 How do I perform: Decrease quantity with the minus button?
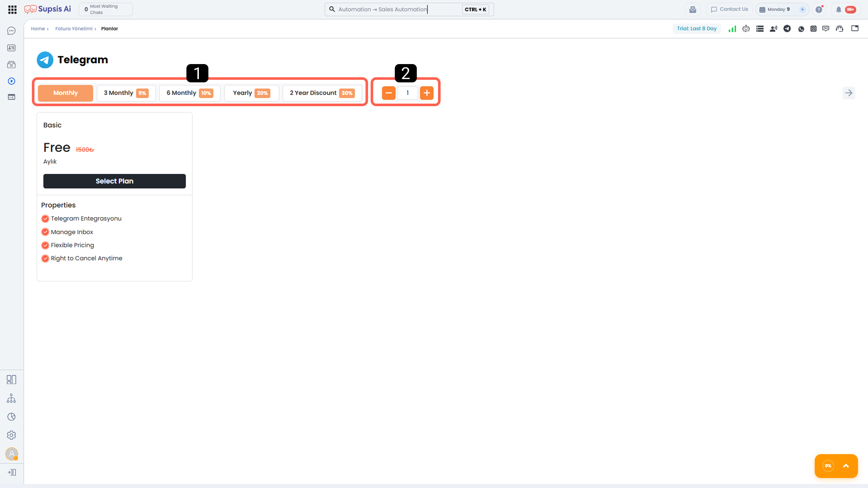click(x=389, y=93)
